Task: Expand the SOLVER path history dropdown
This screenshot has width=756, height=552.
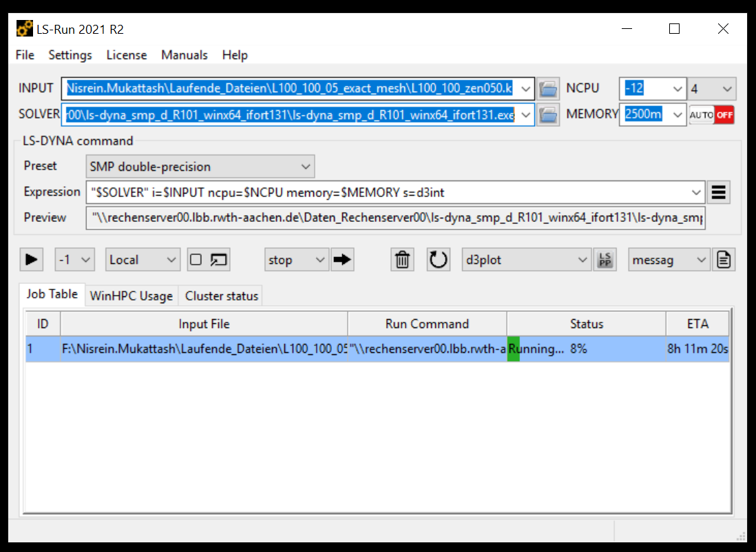Action: coord(526,115)
